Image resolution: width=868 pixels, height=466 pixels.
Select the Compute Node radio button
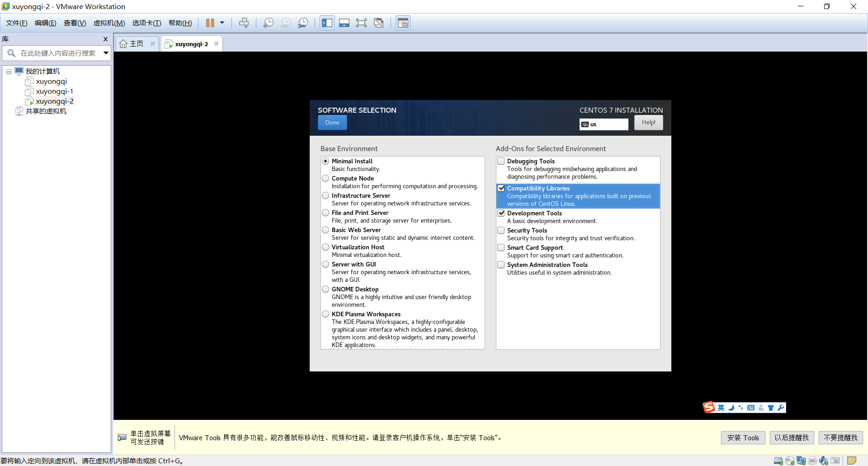coord(325,178)
